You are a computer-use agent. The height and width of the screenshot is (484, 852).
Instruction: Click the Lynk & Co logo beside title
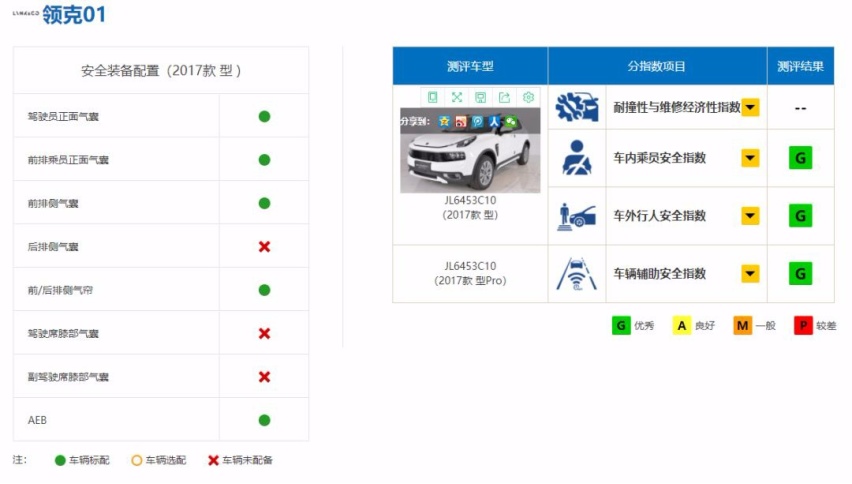pos(26,13)
